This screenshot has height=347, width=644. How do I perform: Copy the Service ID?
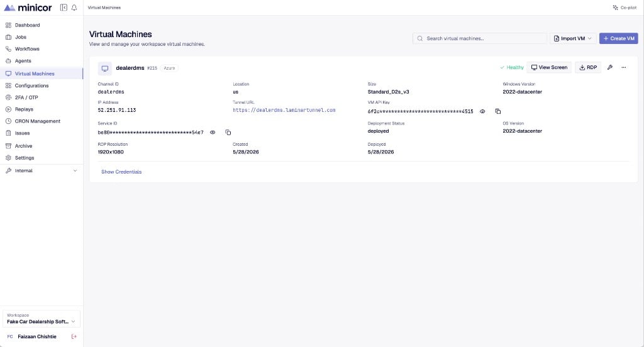(x=228, y=132)
